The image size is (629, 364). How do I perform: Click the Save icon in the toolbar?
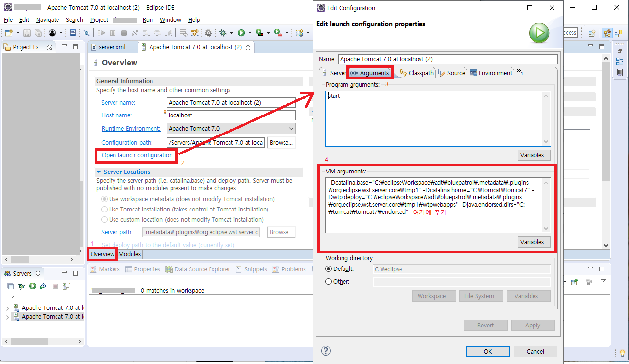pos(27,33)
